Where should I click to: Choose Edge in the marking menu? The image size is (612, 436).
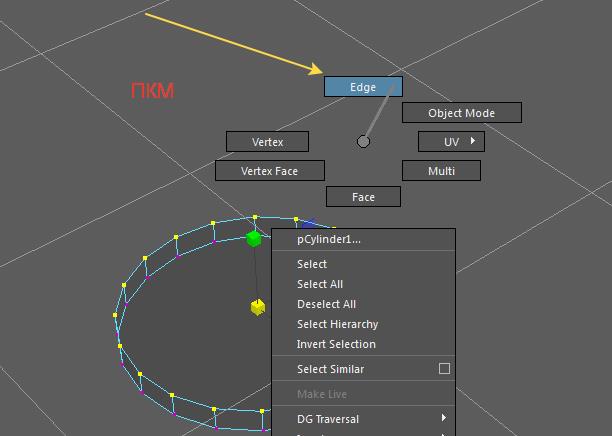point(363,87)
